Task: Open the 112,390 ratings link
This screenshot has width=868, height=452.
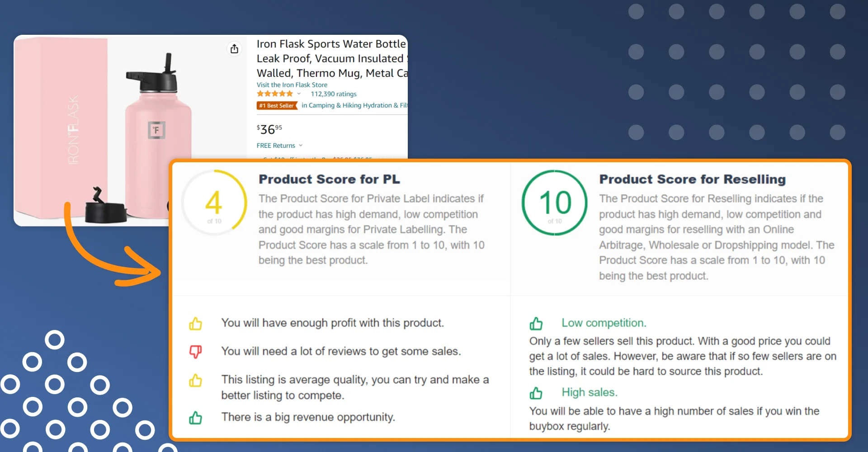Action: pos(334,94)
